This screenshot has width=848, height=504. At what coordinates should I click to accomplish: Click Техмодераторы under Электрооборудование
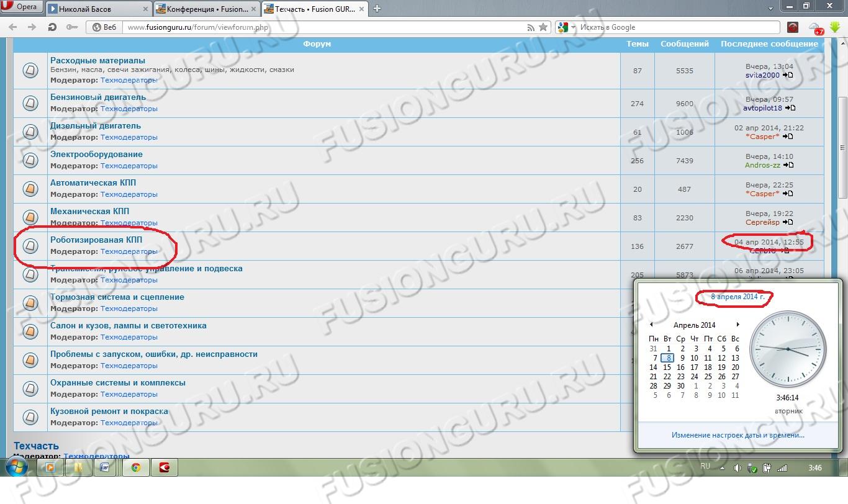129,166
